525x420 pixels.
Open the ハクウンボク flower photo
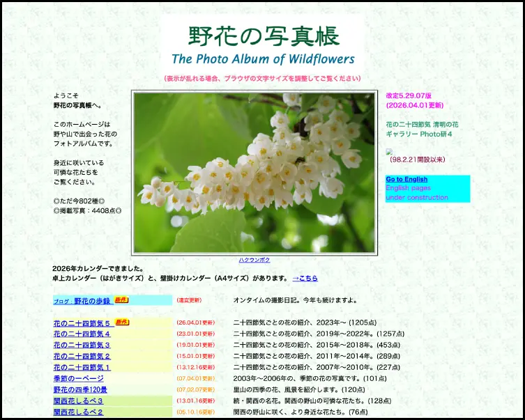coord(254,173)
